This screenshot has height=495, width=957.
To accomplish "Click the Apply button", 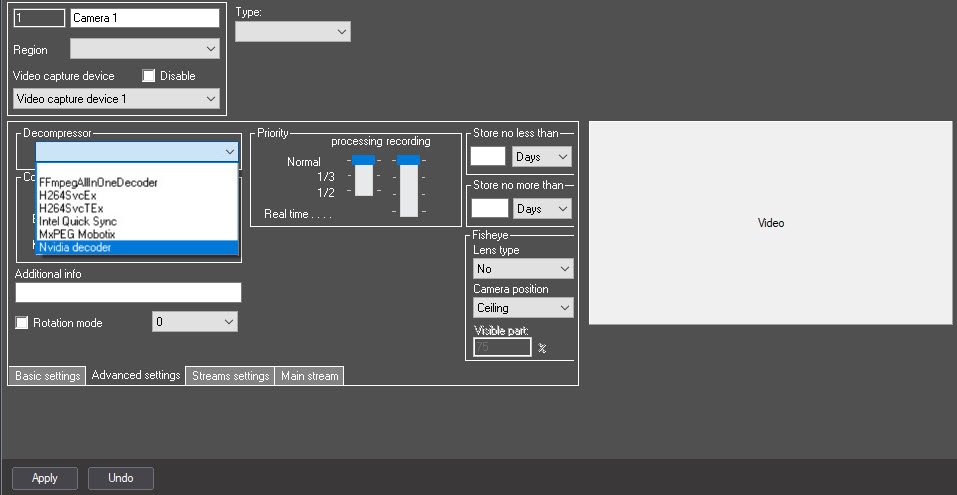I will coord(45,478).
